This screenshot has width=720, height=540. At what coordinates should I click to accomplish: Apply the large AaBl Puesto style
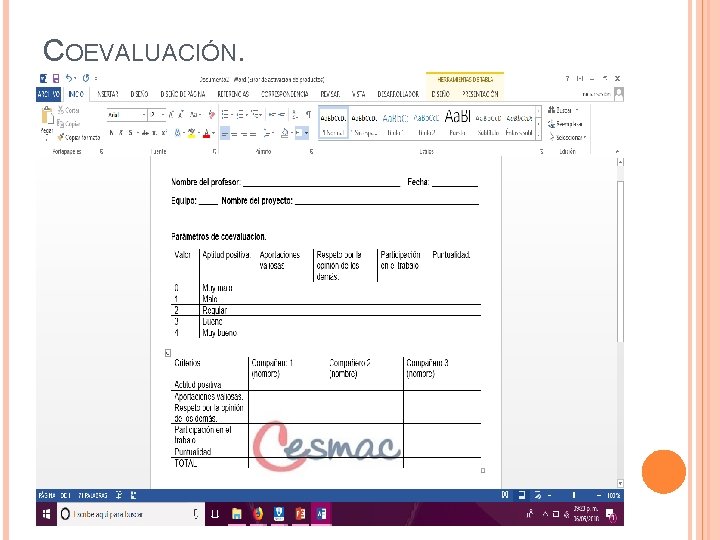pos(457,124)
